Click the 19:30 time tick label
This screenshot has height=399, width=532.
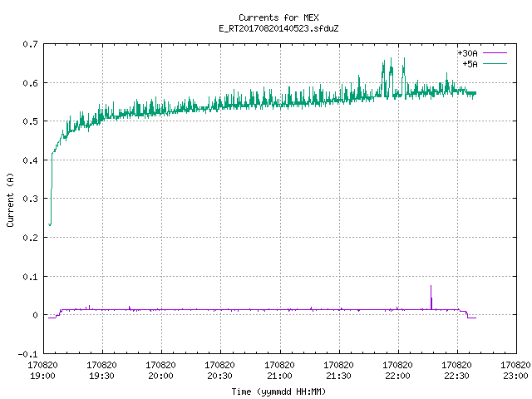tap(101, 376)
